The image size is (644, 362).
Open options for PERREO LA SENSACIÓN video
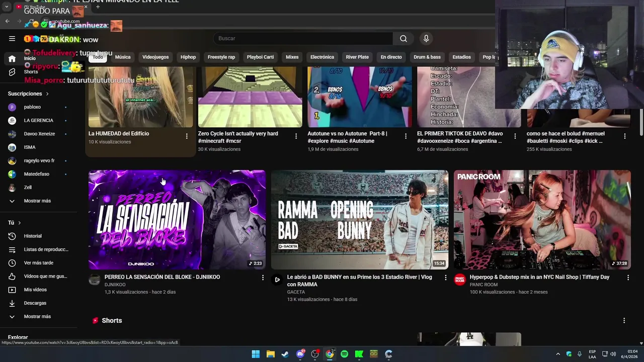click(263, 278)
